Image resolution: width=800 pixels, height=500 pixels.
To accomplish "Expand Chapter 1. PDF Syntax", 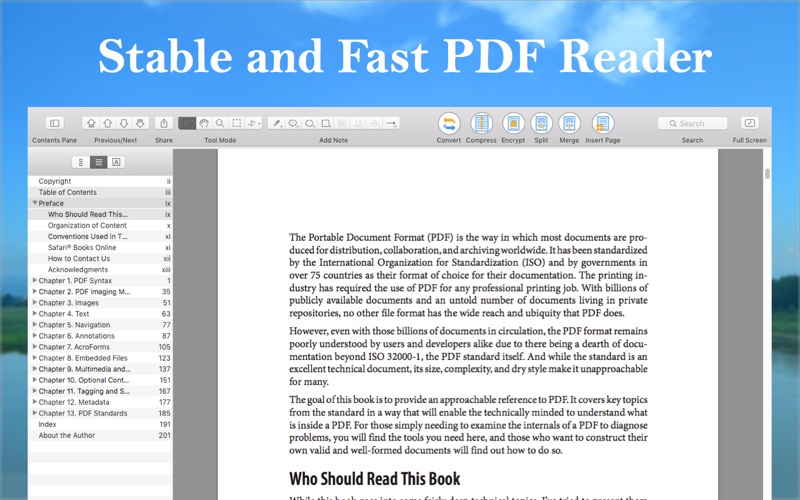I will (x=35, y=280).
